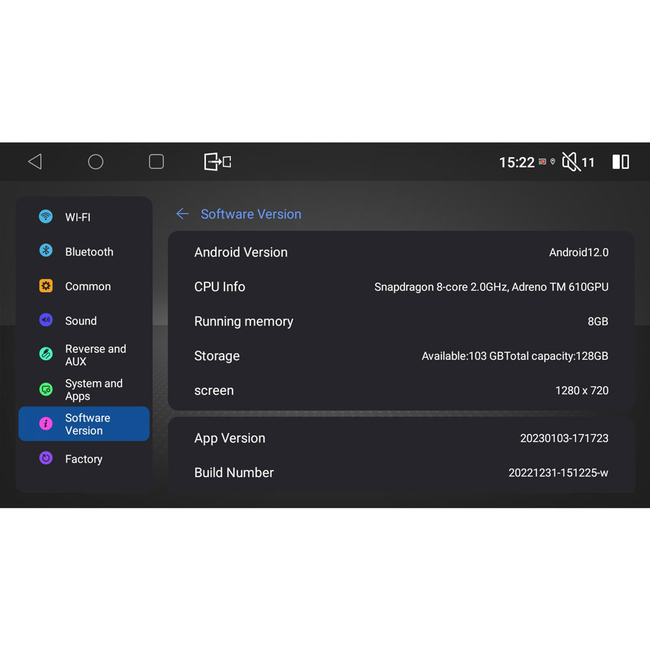Viewport: 650px width, 650px height.
Task: Select the Software Version sidebar item
Action: pos(84,424)
